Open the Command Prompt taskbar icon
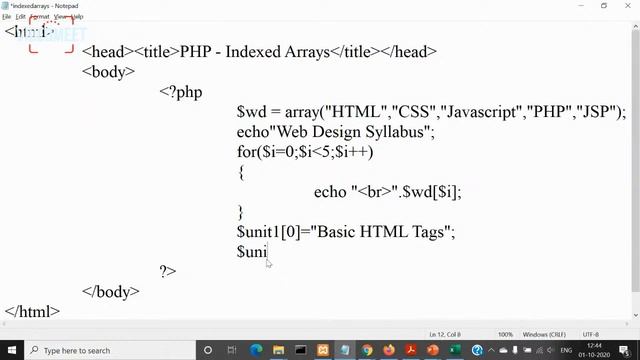Screen dimensions: 640x360 click(301, 350)
